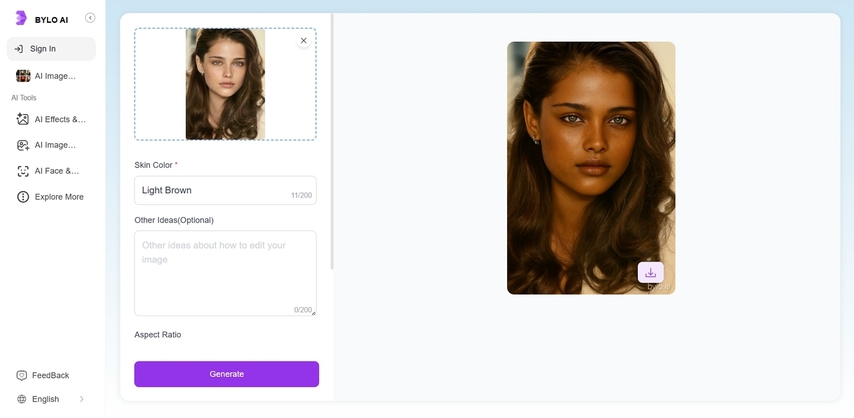Open the Sign In option

pyautogui.click(x=50, y=48)
